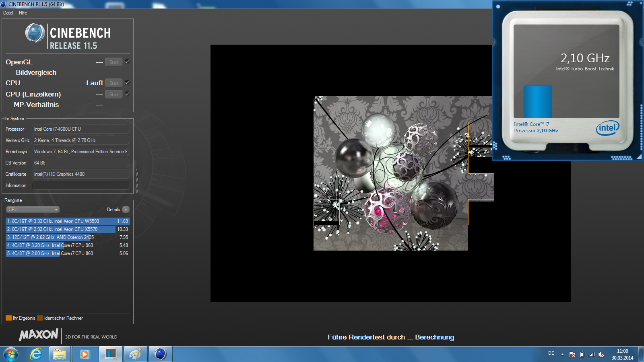This screenshot has height=362, width=644.
Task: Click the blue frequency bar in Turbo Boost gadget
Action: tap(538, 102)
